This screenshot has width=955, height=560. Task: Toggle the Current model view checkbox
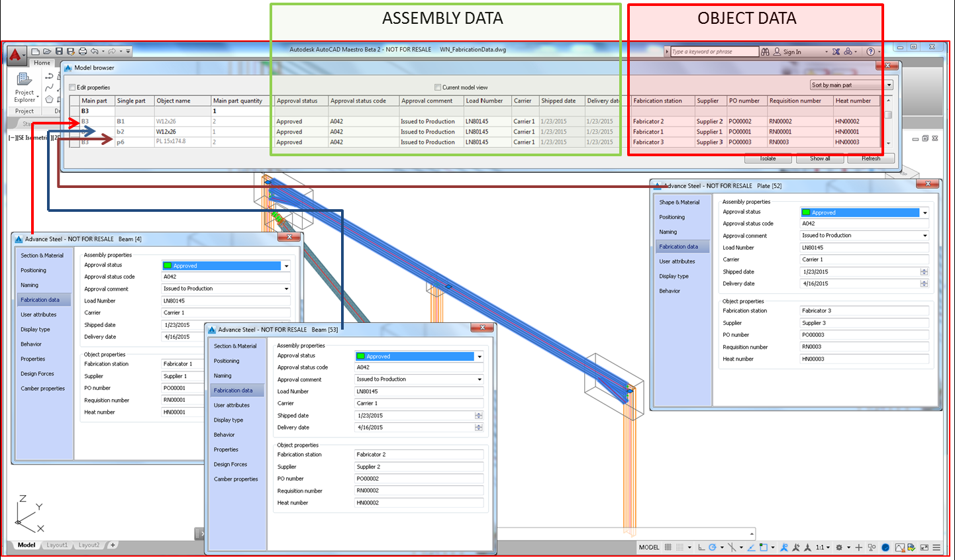click(x=438, y=87)
